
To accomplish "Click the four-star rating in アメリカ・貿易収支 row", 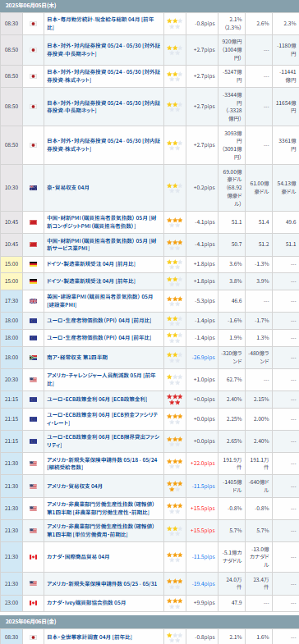I will (174, 486).
